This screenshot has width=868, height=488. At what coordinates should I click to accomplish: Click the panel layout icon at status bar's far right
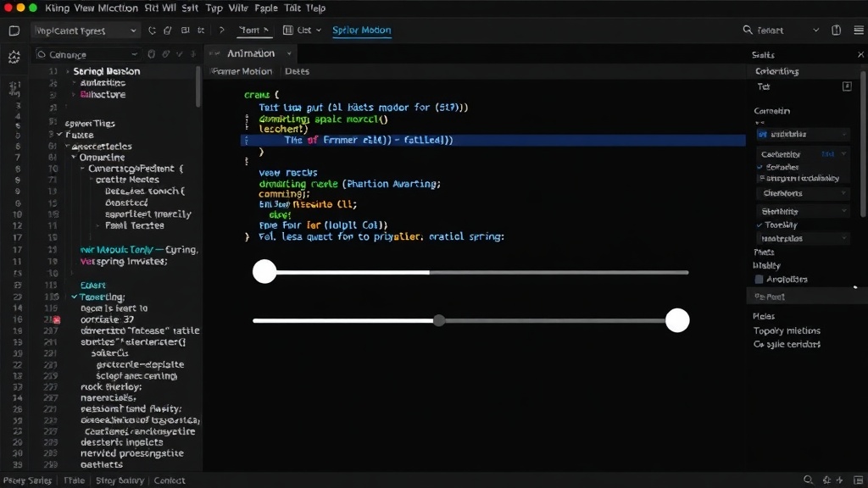coord(859,480)
